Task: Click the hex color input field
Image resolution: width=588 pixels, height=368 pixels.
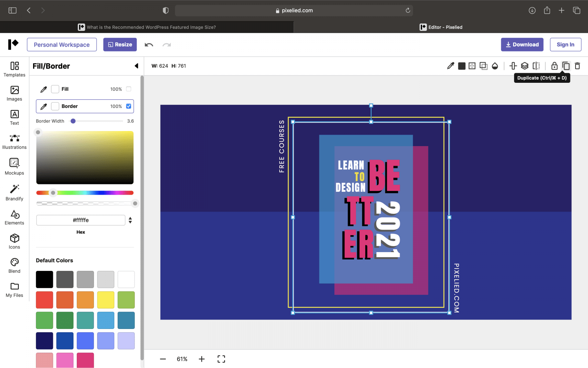Action: [80, 220]
